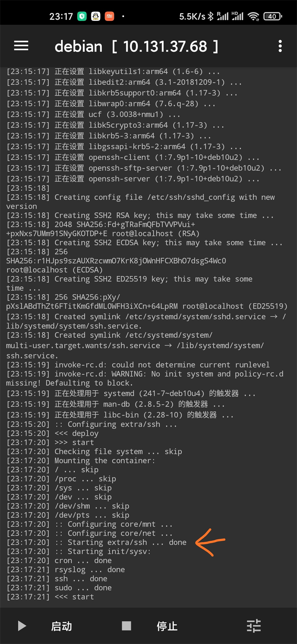Viewport: 297px width, 644px height.
Task: Tap the green shield notification icon
Action: 82,16
